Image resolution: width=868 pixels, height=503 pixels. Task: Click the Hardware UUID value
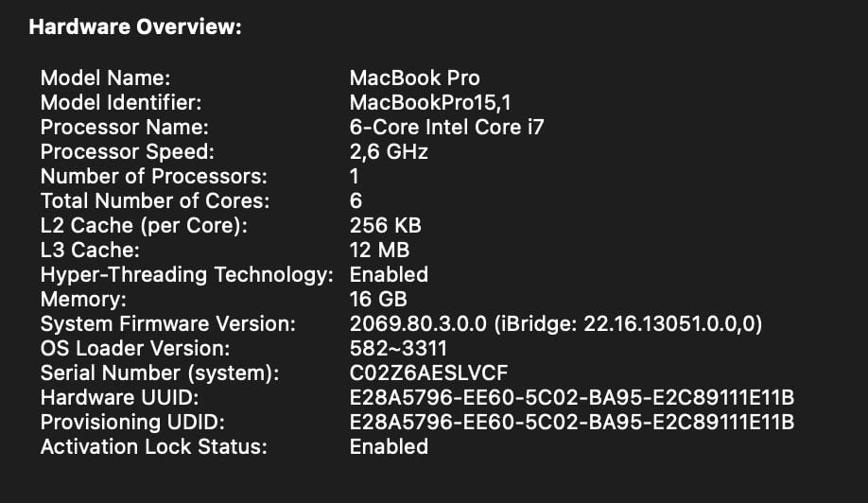tap(572, 398)
